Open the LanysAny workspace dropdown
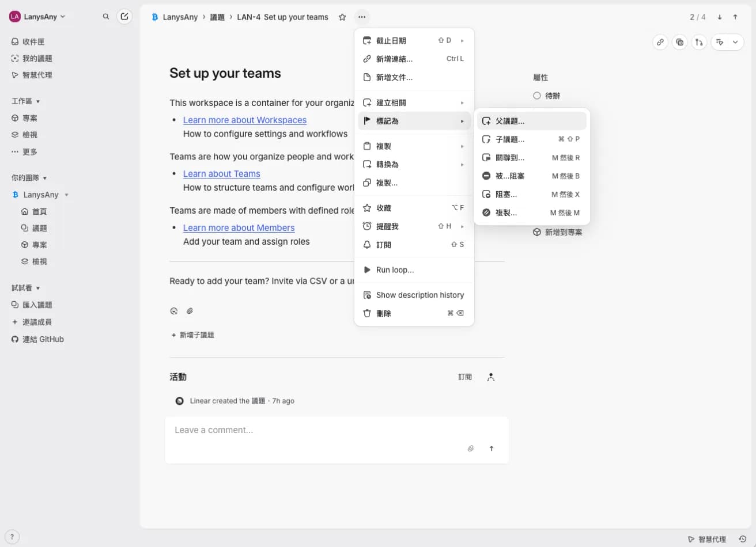 coord(37,17)
